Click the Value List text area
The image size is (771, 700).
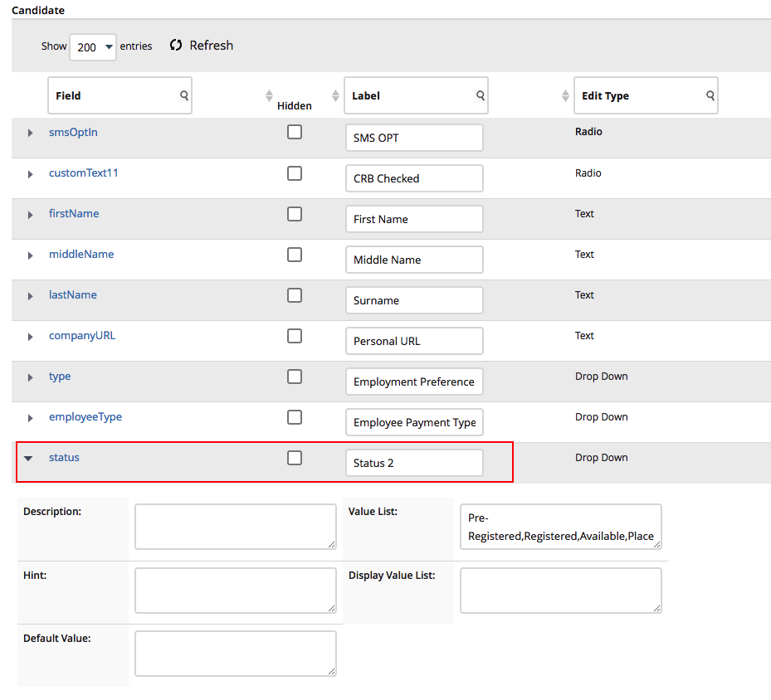(560, 527)
